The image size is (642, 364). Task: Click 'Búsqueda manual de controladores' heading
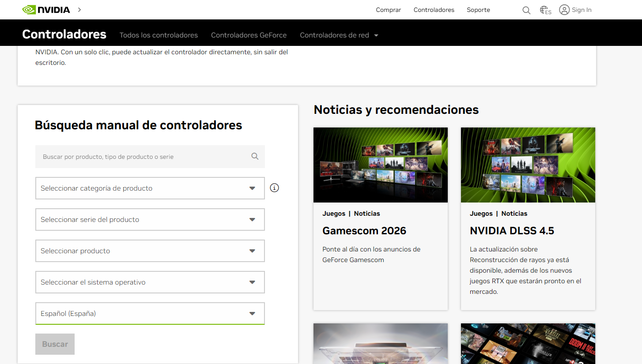click(x=138, y=125)
